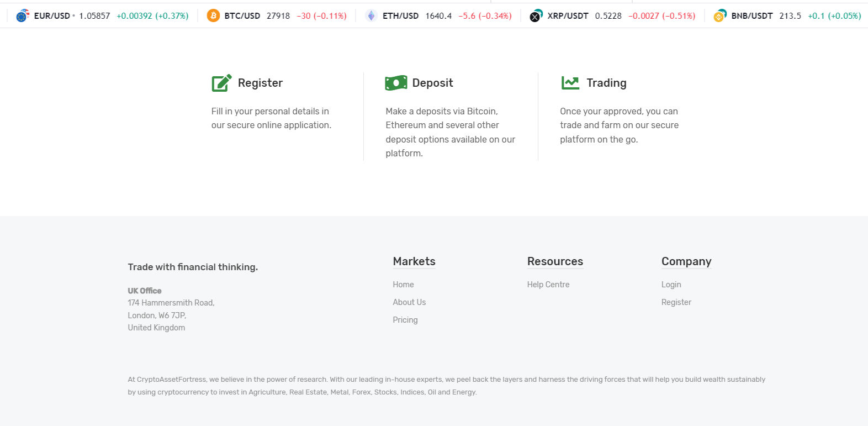This screenshot has height=426, width=868.
Task: Visit the Help Centre link
Action: [x=548, y=285]
